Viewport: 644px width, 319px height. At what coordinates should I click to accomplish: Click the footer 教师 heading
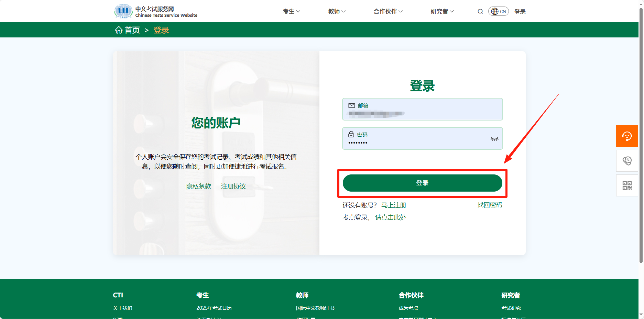[302, 295]
